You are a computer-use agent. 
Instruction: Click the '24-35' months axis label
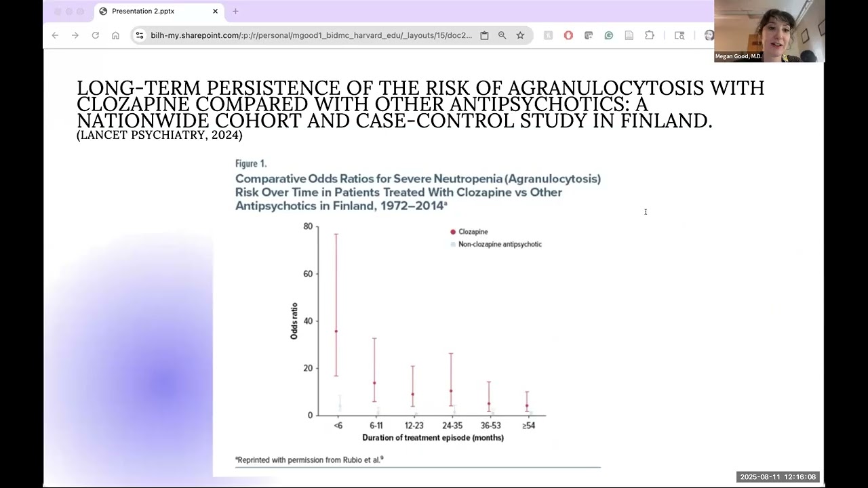[452, 426]
